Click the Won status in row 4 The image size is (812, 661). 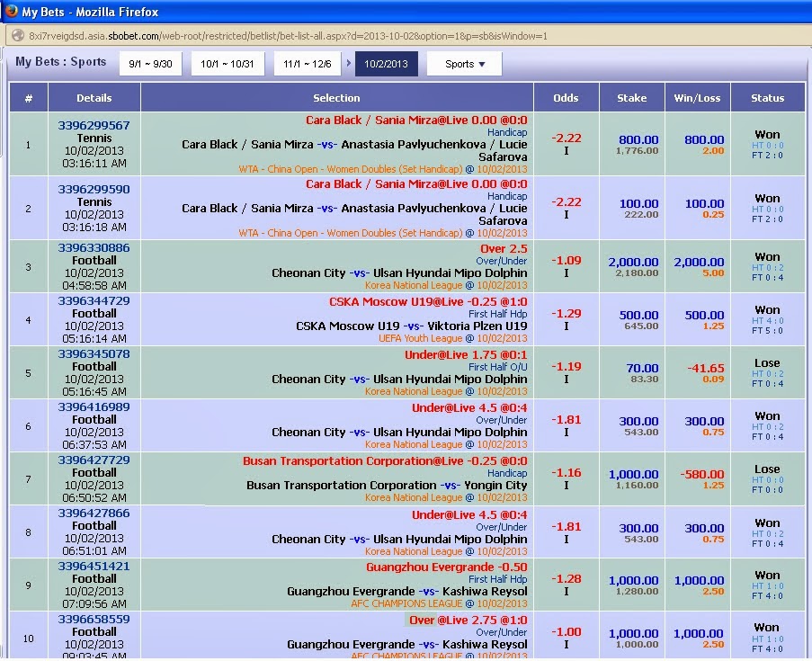click(x=767, y=309)
